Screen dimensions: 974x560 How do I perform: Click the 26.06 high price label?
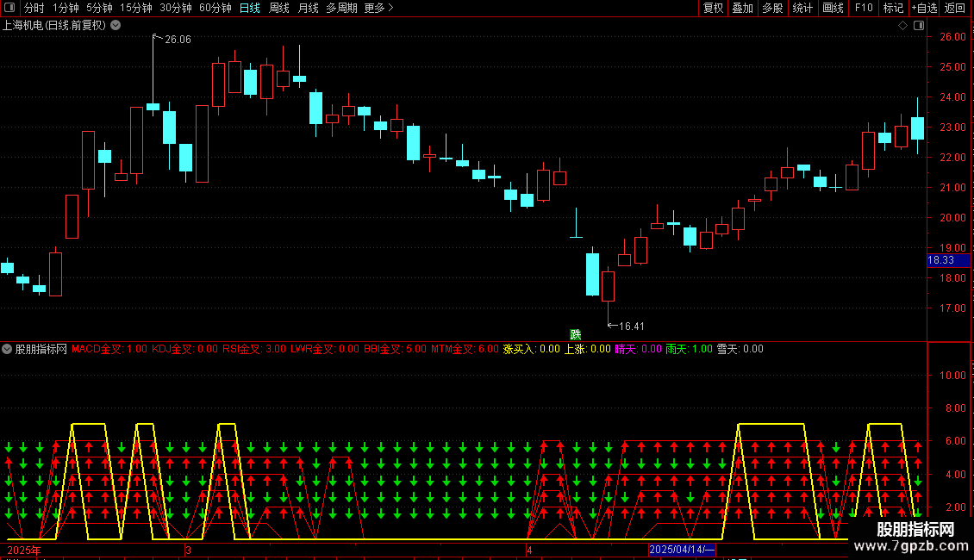tap(178, 40)
